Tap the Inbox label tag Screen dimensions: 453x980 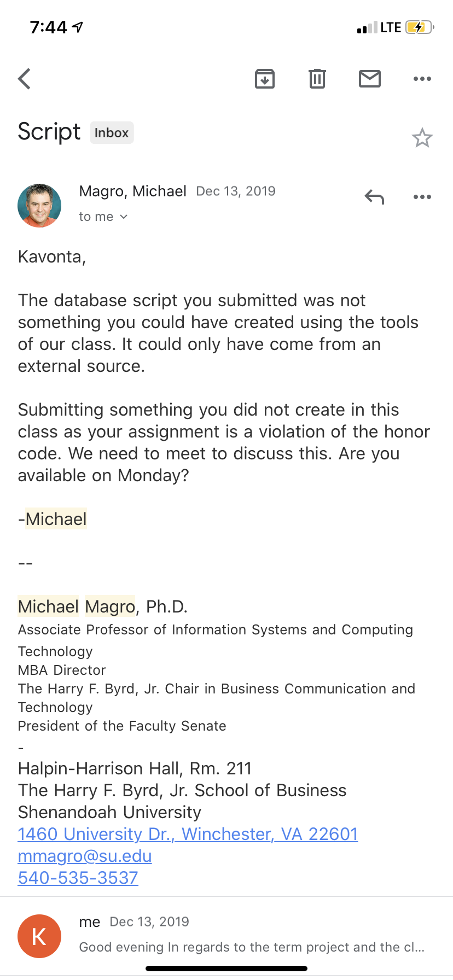pos(112,133)
